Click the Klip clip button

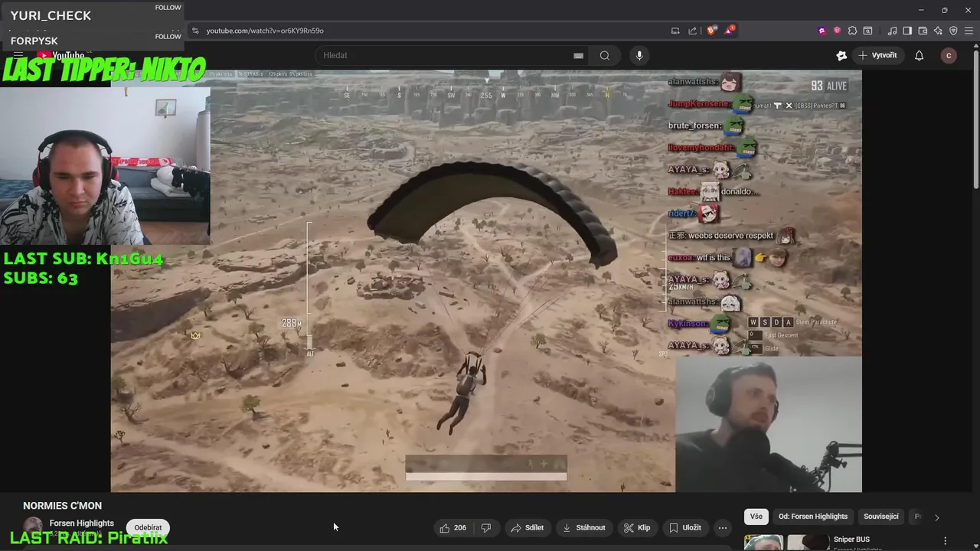click(637, 527)
